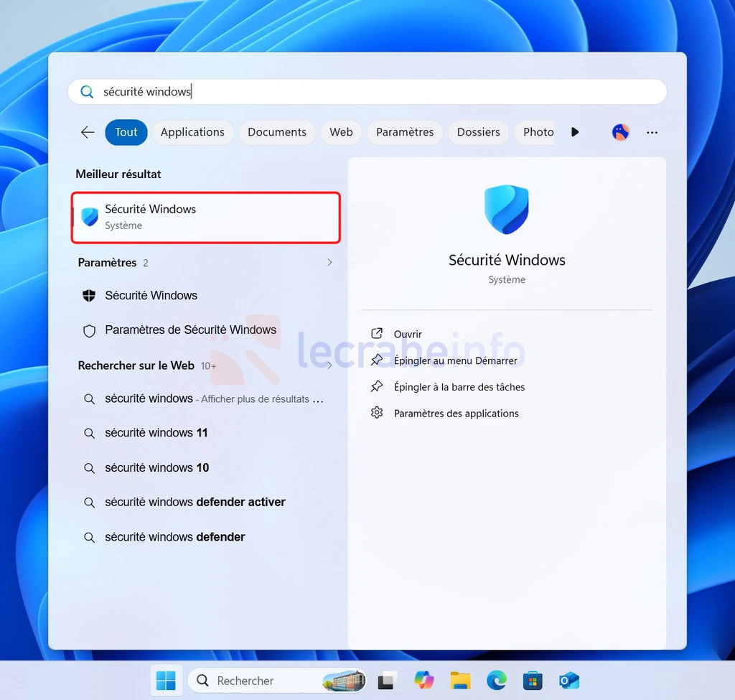
Task: Click Ouvrir in the preview pane
Action: click(x=408, y=334)
